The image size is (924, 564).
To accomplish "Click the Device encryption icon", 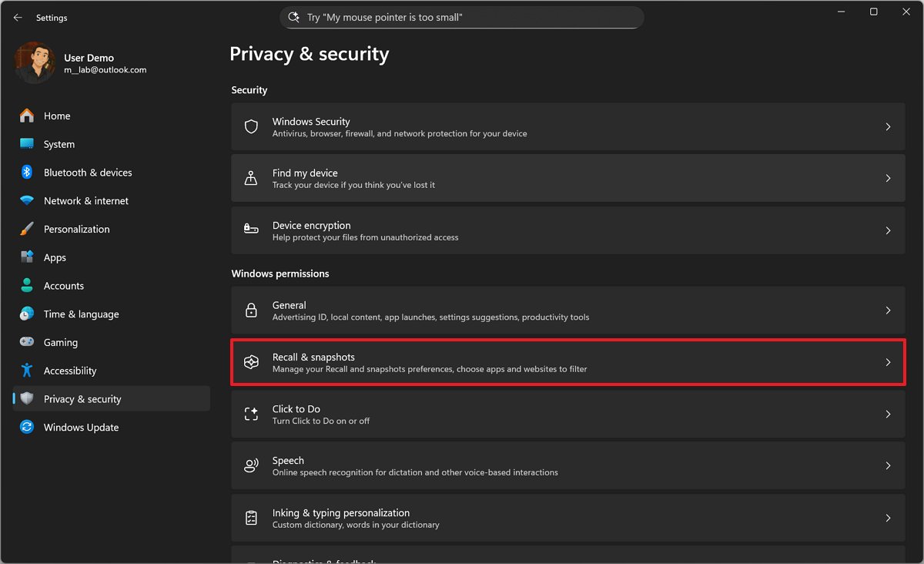I will [x=251, y=230].
